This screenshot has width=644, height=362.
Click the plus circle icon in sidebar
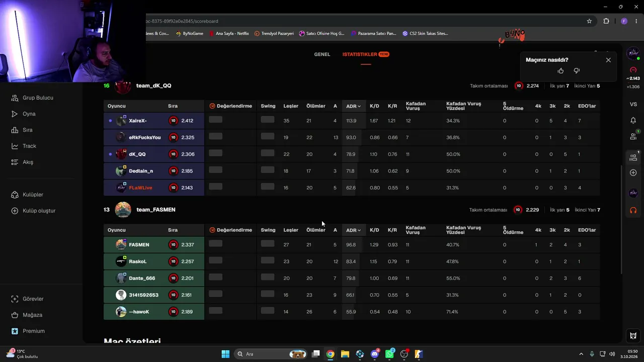click(x=633, y=172)
